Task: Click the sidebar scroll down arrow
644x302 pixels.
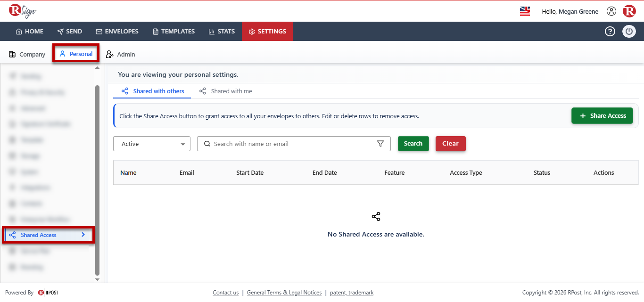Action: click(x=98, y=279)
